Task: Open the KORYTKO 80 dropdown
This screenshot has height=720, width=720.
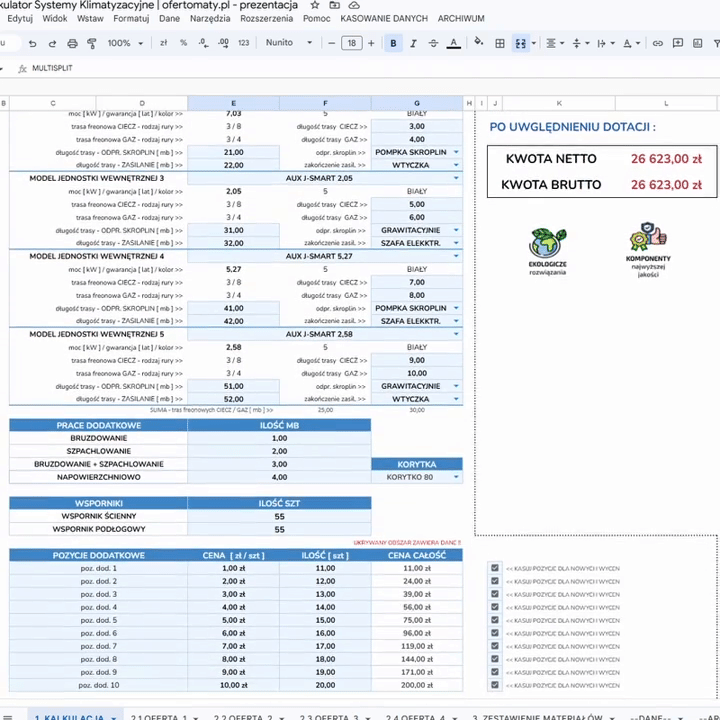Action: point(456,477)
